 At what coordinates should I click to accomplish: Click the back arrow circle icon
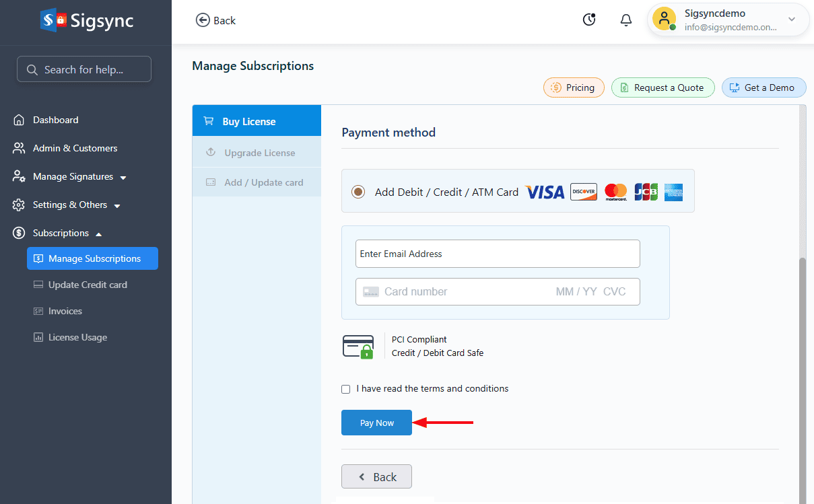tap(203, 20)
